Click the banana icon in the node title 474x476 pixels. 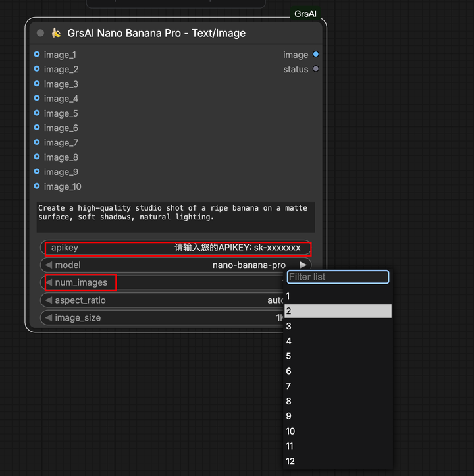56,33
